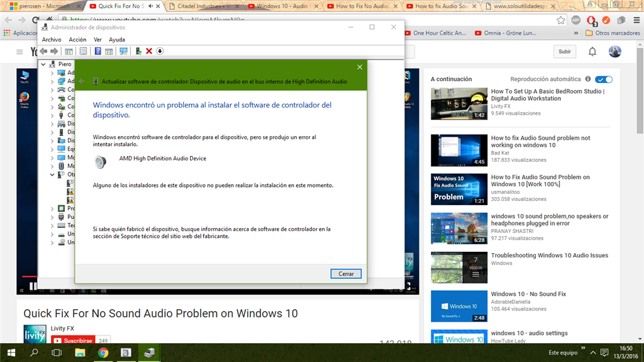Click the AMD audio device speaker icon
The height and width of the screenshot is (362, 644).
click(x=100, y=162)
